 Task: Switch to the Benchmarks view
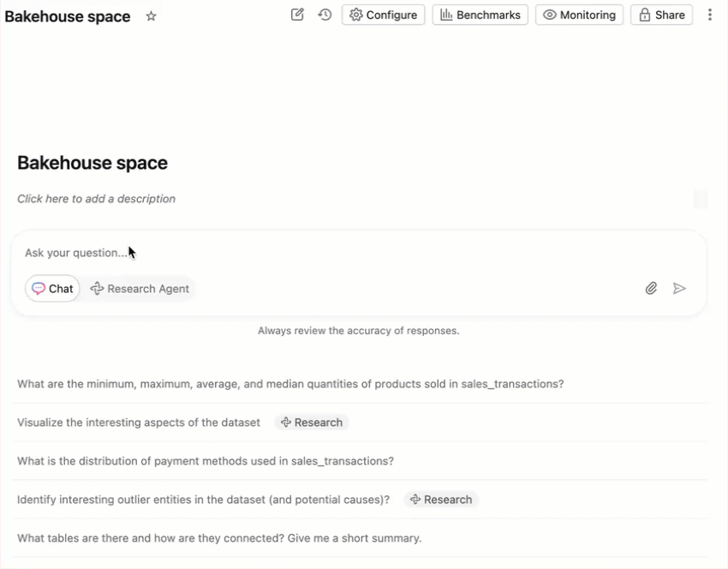point(480,15)
